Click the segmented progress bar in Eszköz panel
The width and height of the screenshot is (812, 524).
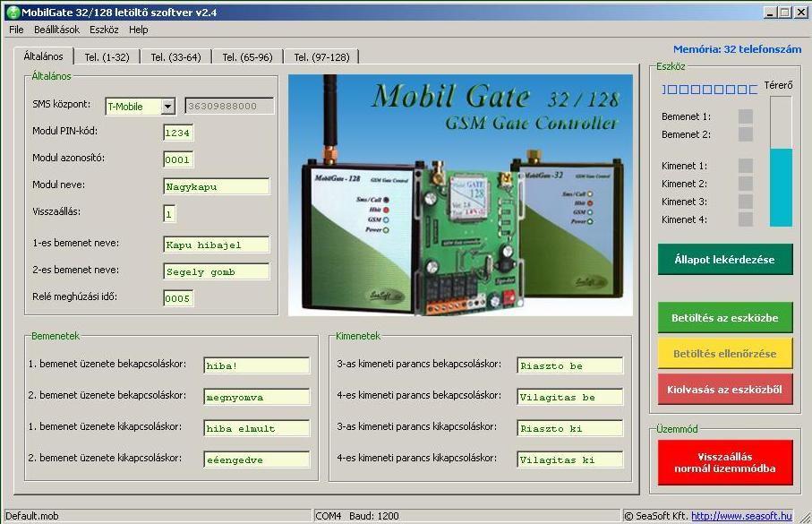pyautogui.click(x=709, y=90)
